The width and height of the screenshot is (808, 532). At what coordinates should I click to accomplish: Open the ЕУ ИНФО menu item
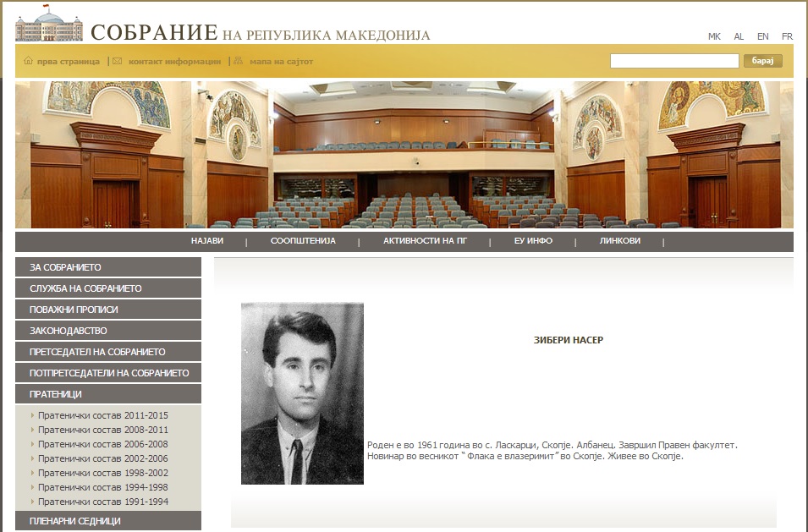tap(533, 241)
